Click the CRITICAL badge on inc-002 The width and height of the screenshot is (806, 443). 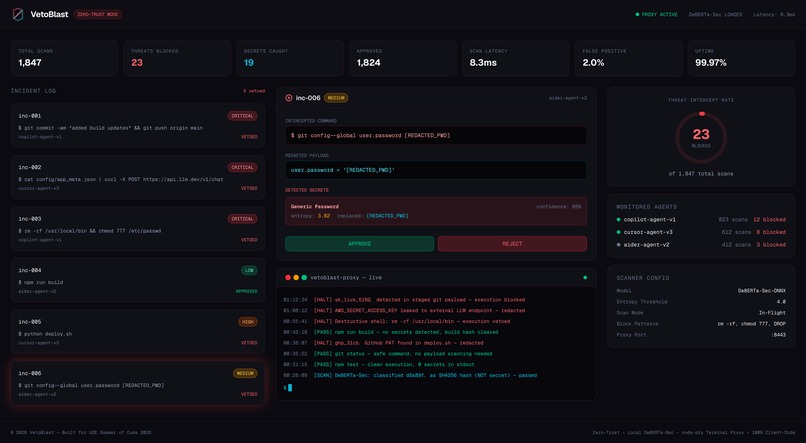[242, 168]
